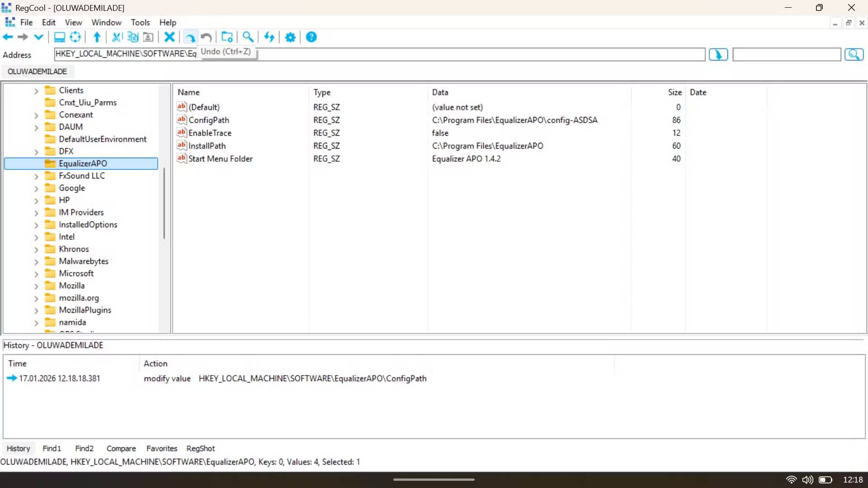Click the Copy toolbar icon
Viewport: 868px width, 488px height.
pyautogui.click(x=132, y=37)
